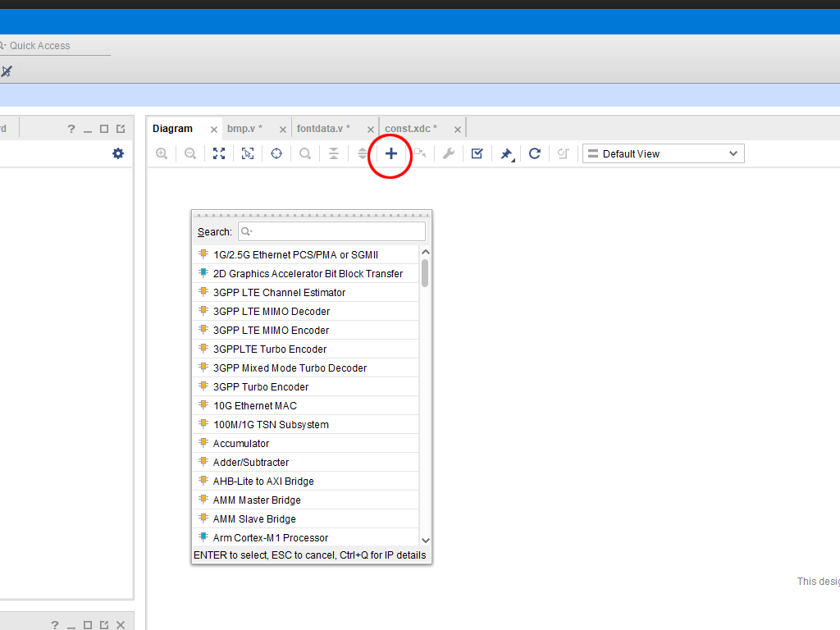Close the fontdata.v tab
Screen dimensions: 840x630
click(x=371, y=130)
